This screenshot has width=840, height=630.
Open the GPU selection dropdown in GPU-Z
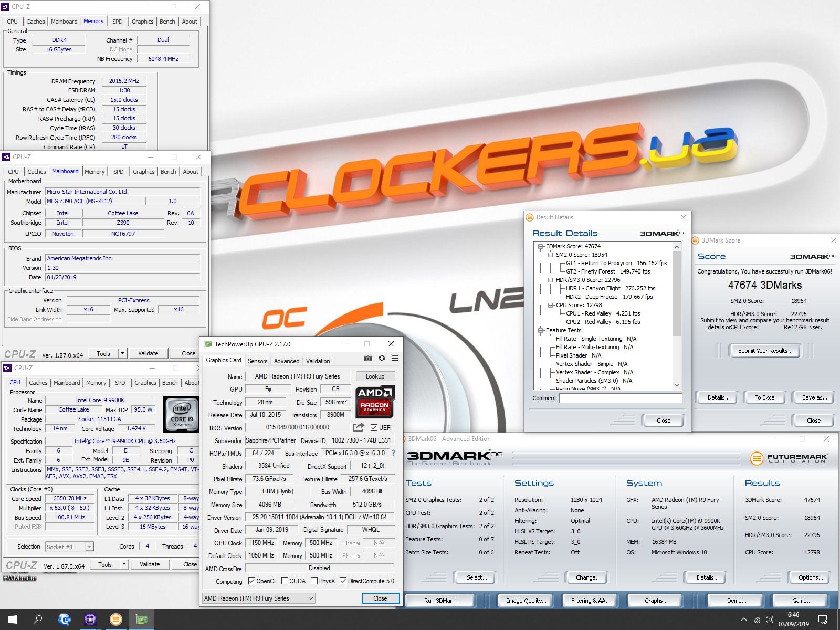coord(259,598)
